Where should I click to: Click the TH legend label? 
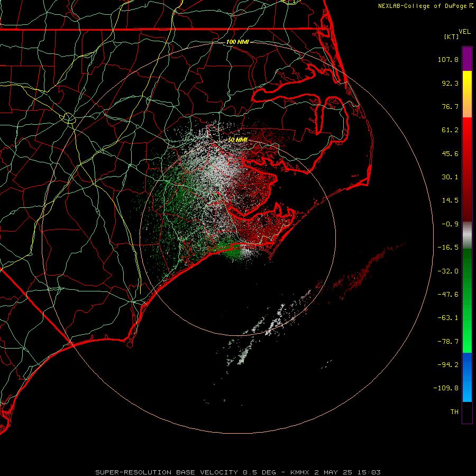tap(454, 412)
